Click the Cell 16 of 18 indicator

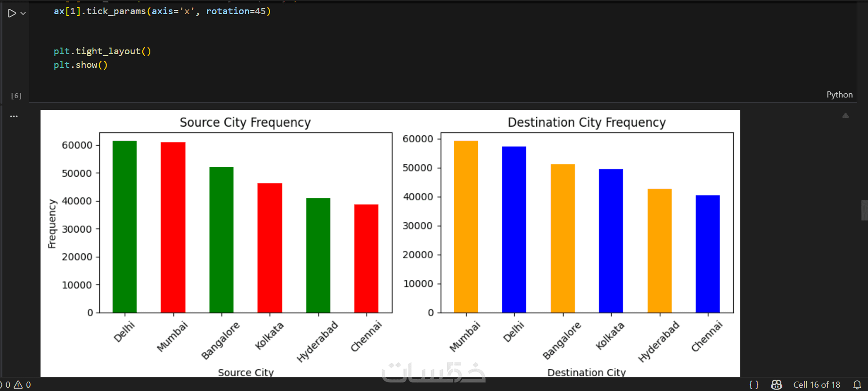[817, 384]
